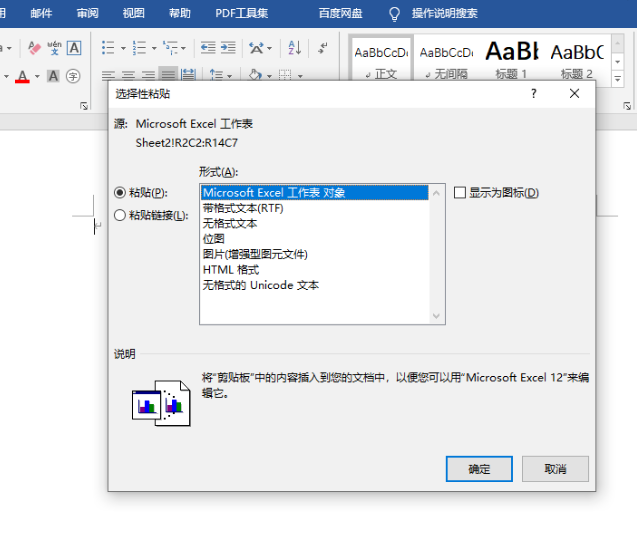Click the multilevel list icon

point(170,48)
